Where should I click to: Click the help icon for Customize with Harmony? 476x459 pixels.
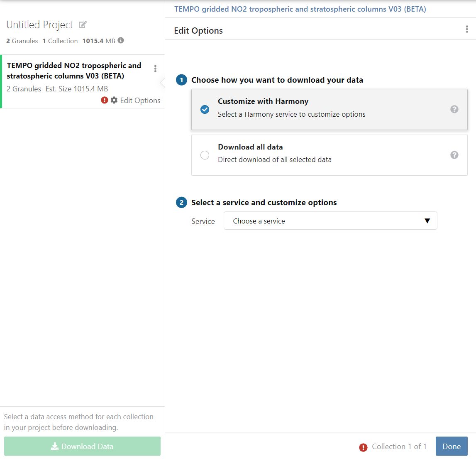coord(454,109)
